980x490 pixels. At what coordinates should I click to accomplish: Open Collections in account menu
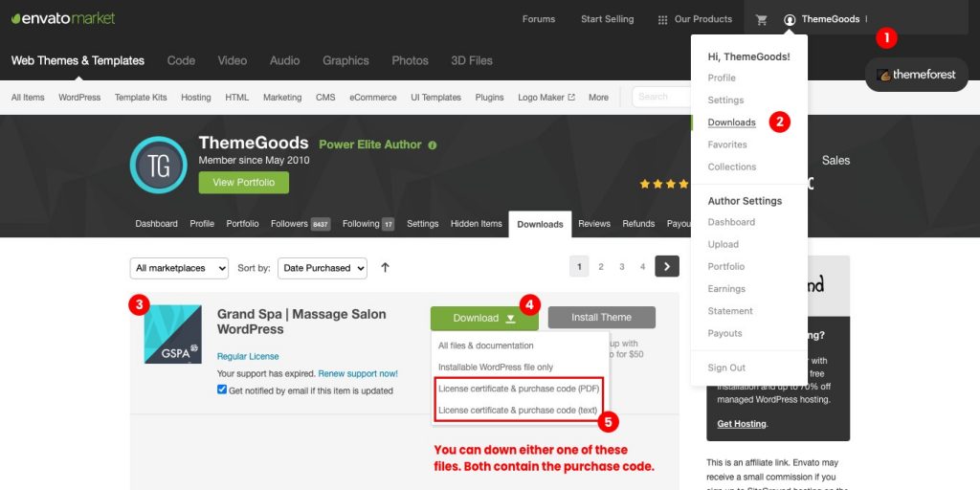pos(732,167)
